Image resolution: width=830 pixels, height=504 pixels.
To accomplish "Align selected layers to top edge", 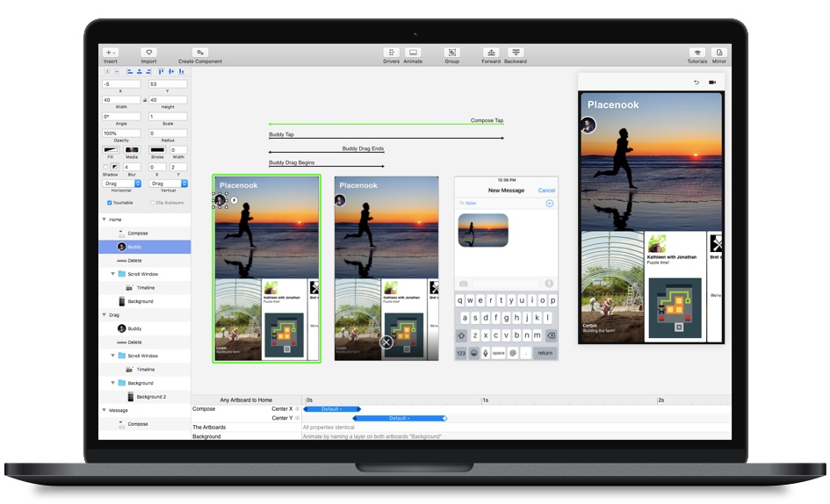I will coord(162,71).
